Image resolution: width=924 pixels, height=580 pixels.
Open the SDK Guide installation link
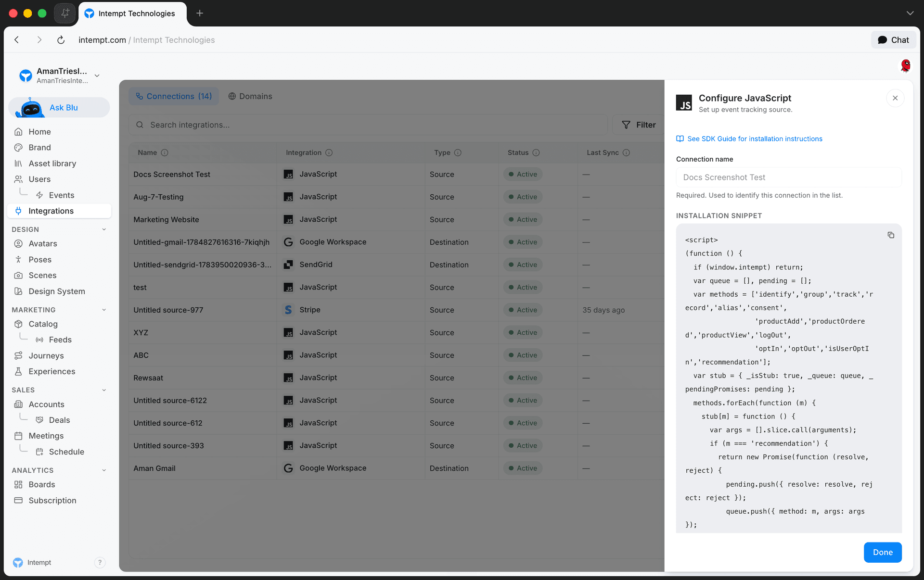(749, 139)
